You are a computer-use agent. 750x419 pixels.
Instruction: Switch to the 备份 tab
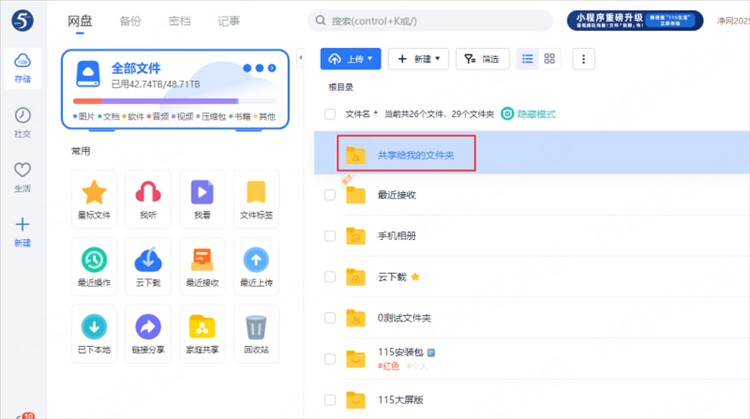(130, 21)
